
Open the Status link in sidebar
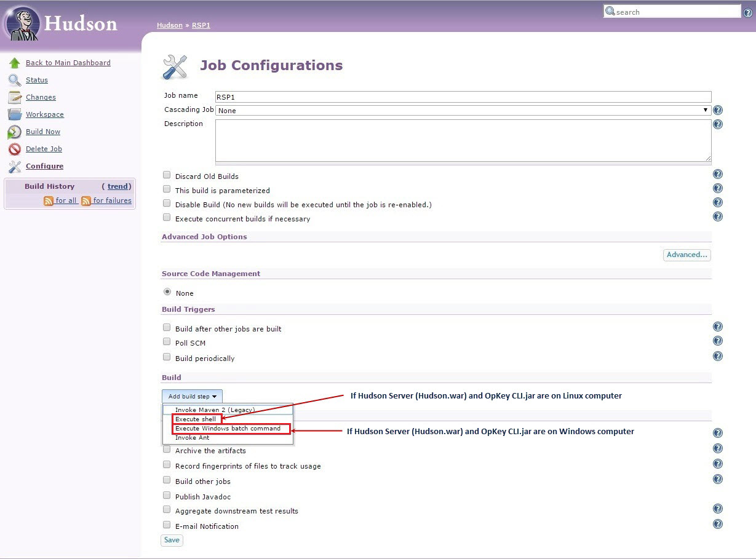pos(37,80)
